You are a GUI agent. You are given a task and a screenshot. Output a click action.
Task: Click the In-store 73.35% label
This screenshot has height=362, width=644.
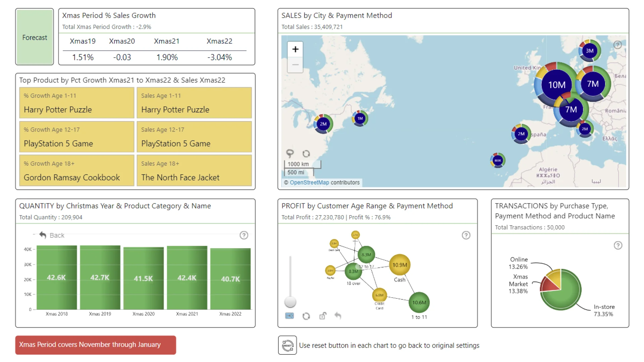pyautogui.click(x=604, y=310)
